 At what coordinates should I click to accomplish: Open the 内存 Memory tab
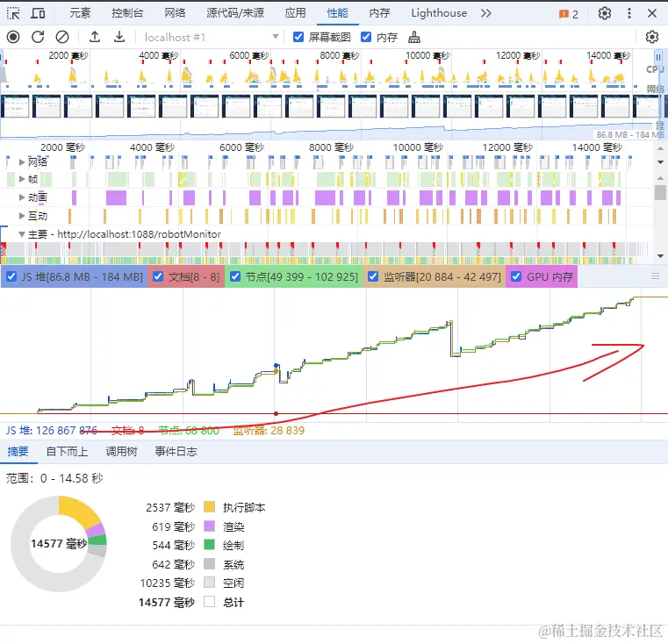[379, 13]
